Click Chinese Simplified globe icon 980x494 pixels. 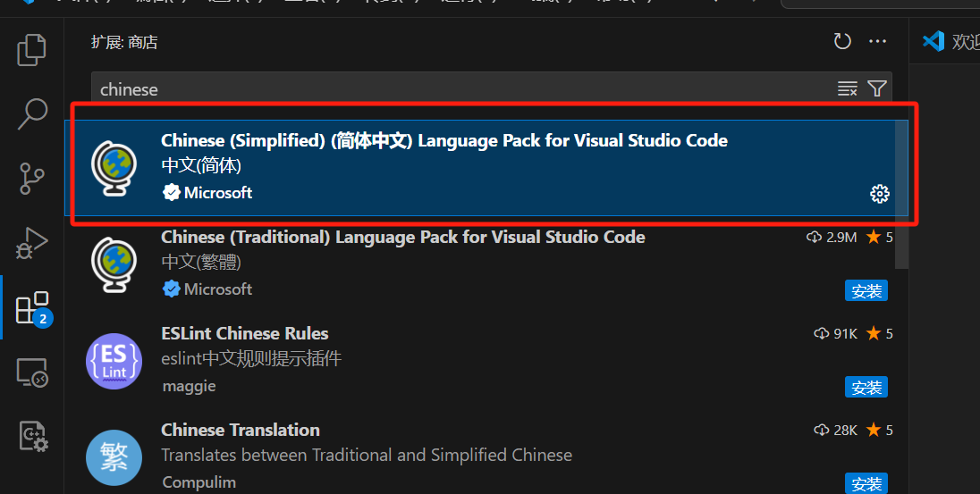(x=114, y=169)
